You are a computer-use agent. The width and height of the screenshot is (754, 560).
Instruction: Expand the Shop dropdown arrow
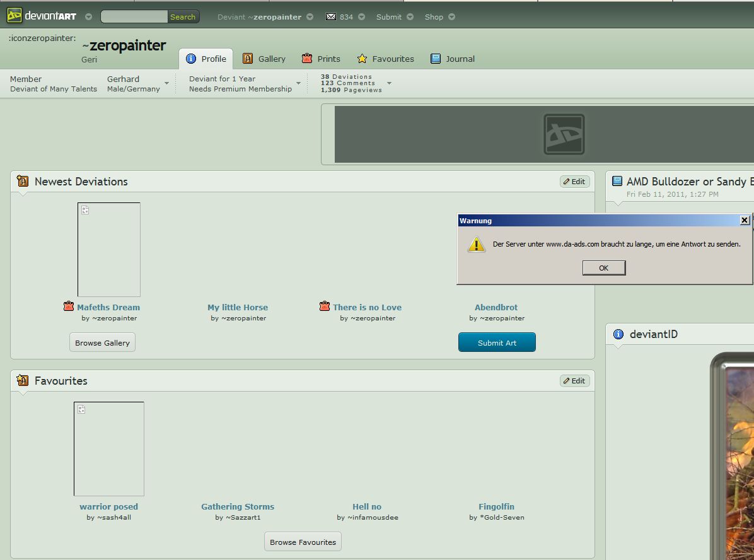[451, 17]
